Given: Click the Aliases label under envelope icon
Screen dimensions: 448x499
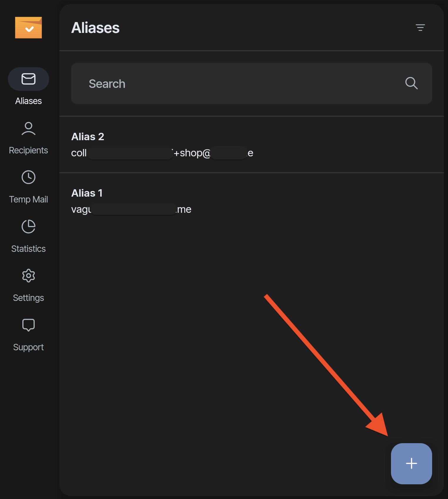Looking at the screenshot, I should (x=29, y=101).
